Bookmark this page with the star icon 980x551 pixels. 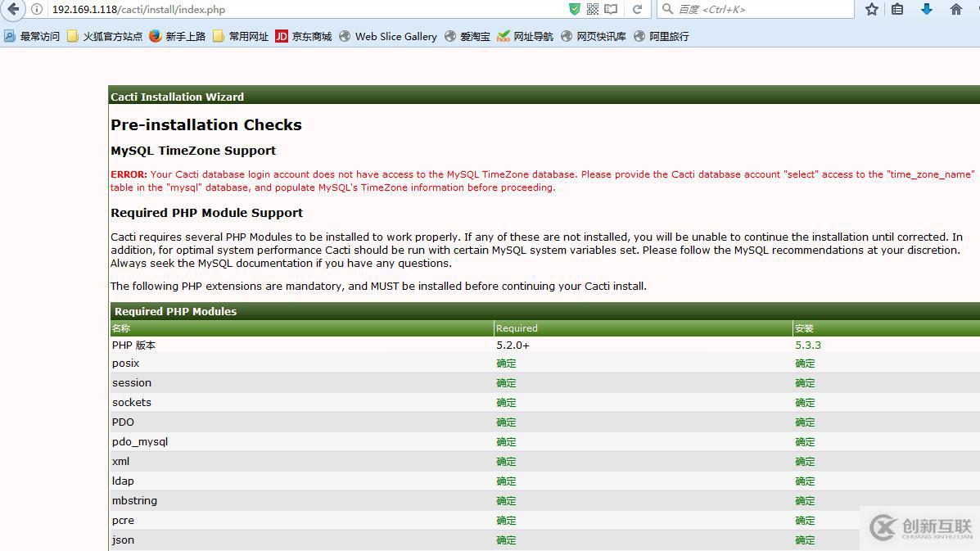[872, 9]
